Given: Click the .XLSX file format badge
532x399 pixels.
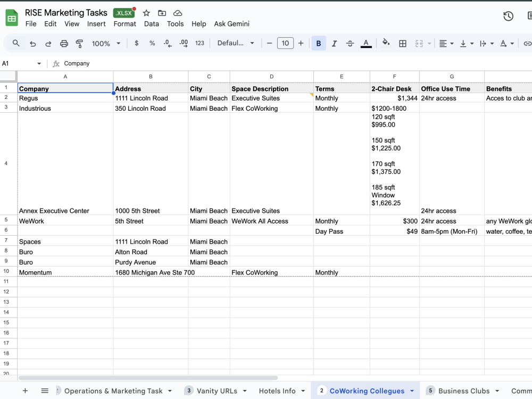Looking at the screenshot, I should (x=124, y=13).
